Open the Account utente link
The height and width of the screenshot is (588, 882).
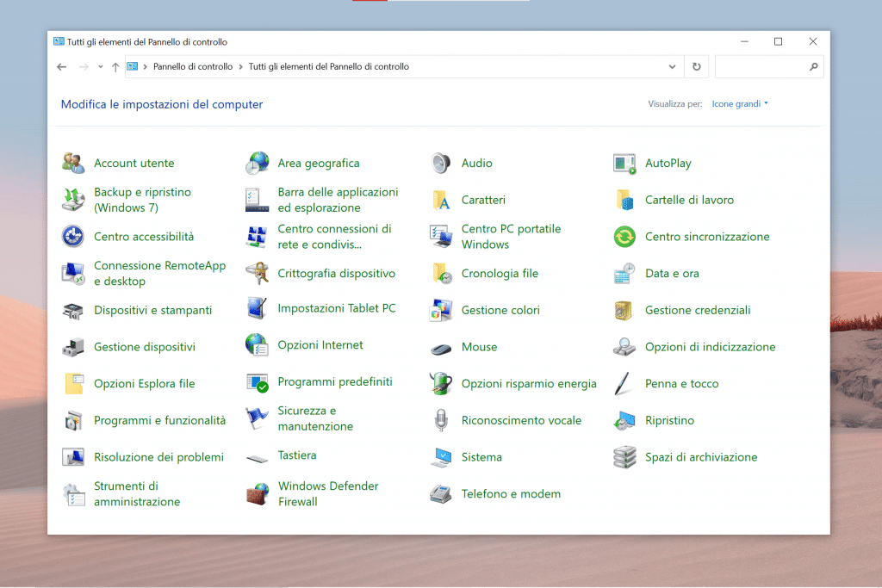[134, 163]
